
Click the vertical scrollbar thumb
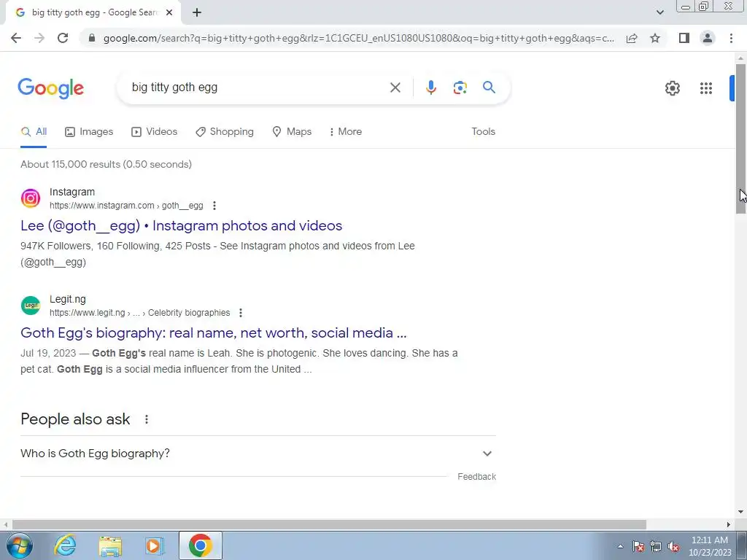[741, 138]
